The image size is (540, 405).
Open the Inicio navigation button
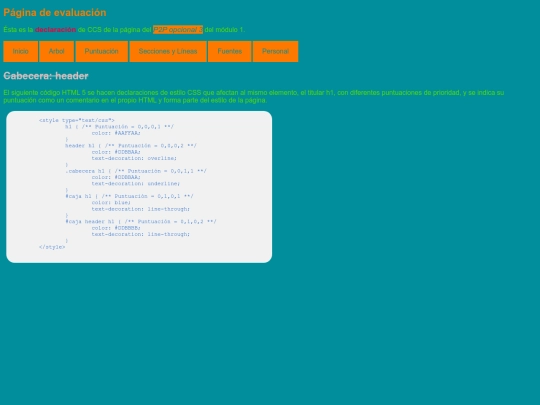[21, 51]
